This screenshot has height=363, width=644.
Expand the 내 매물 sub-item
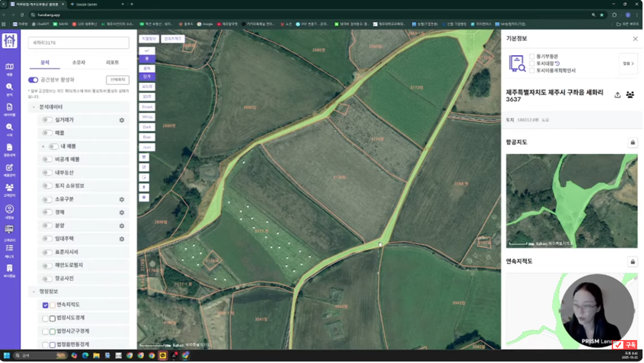tap(44, 147)
